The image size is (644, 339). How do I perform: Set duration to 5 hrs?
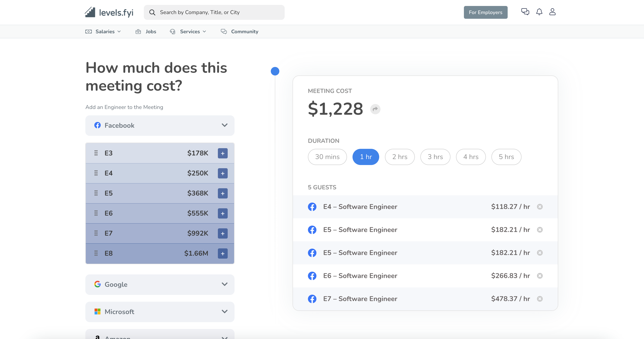pyautogui.click(x=506, y=157)
